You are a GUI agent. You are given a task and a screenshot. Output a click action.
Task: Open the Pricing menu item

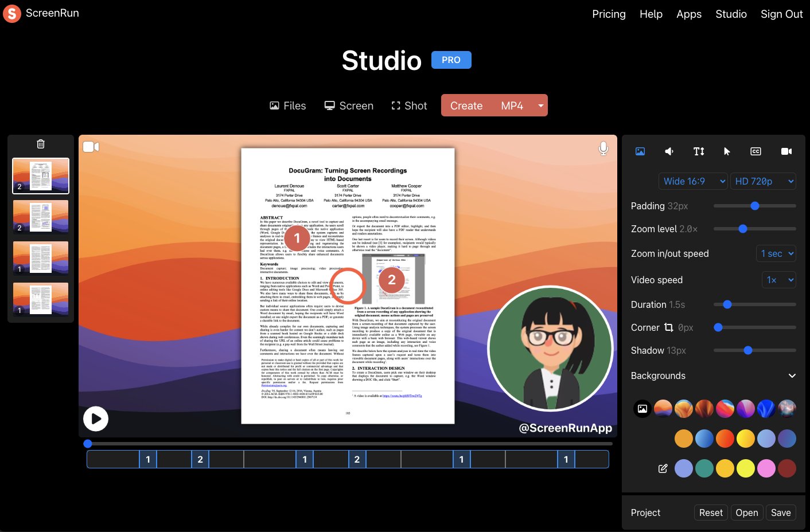click(x=609, y=14)
